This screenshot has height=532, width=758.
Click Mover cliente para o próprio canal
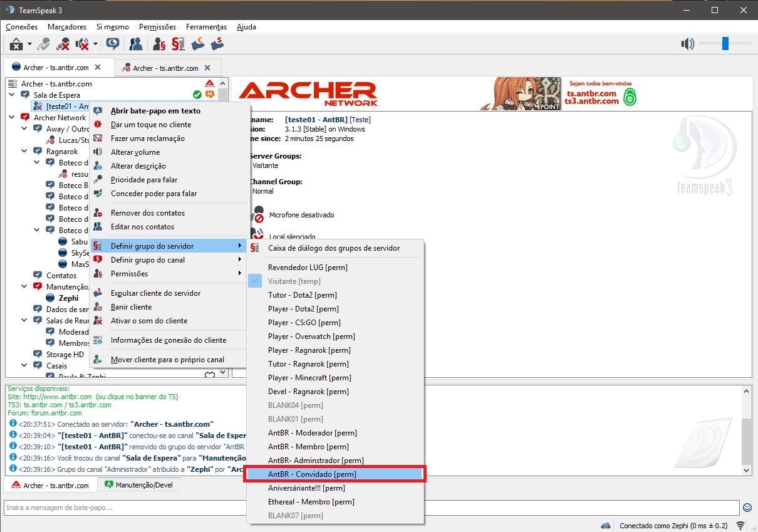click(x=168, y=359)
